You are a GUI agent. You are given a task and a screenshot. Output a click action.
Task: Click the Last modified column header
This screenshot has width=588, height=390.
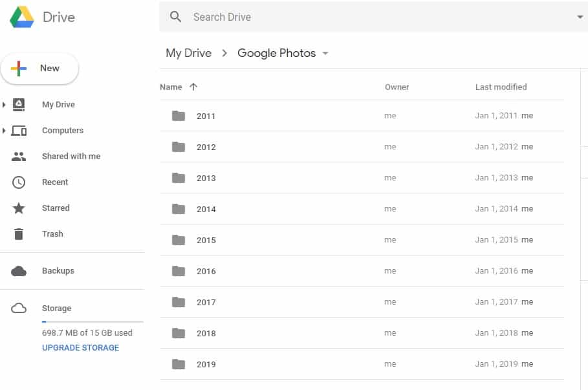click(501, 87)
